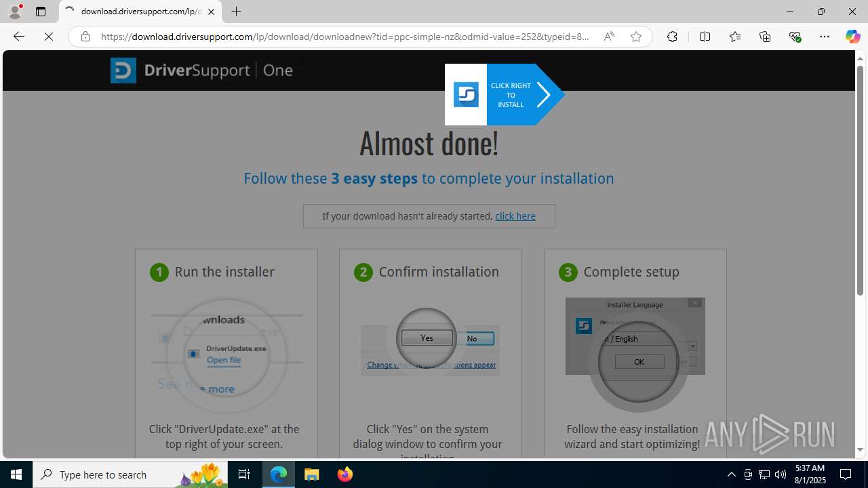The height and width of the screenshot is (488, 868).
Task: Click the 'Click right to install' banner
Action: [505, 94]
